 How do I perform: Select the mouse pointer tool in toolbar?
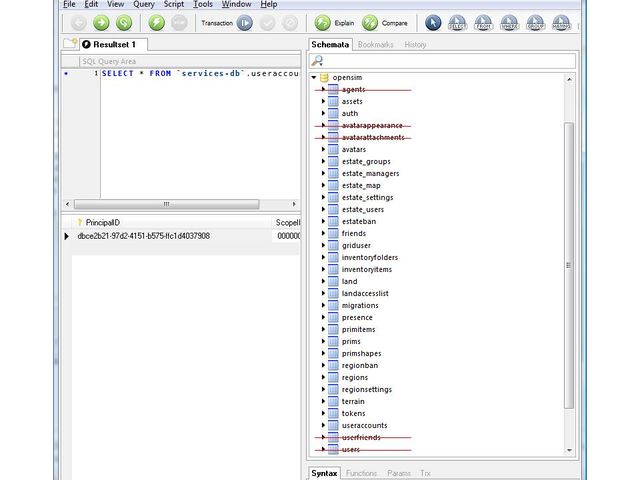tap(433, 22)
